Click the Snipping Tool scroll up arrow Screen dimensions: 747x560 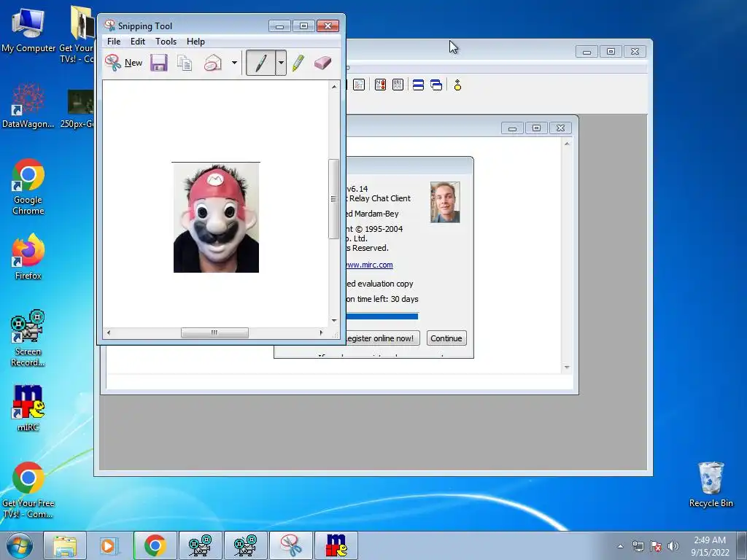[x=334, y=87]
